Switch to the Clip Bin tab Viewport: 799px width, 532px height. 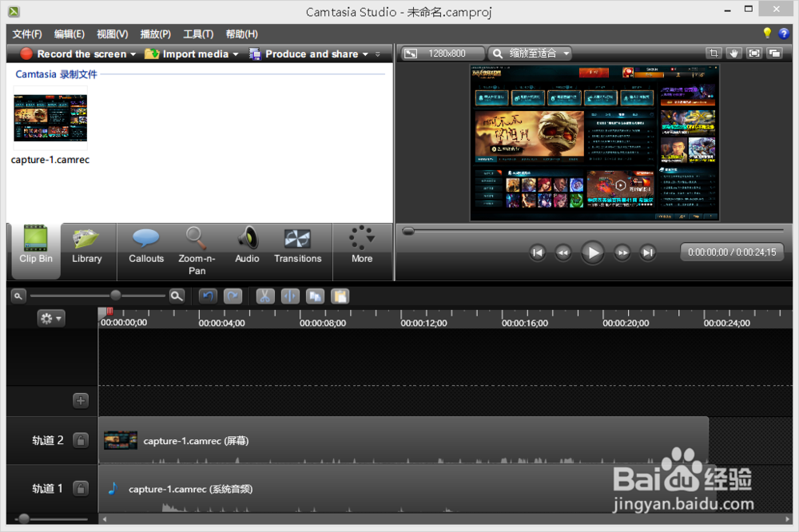click(x=36, y=251)
